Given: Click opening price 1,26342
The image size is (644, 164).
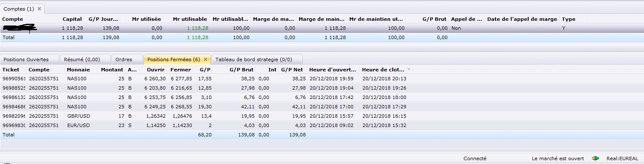Looking at the screenshot, I should (155, 116).
